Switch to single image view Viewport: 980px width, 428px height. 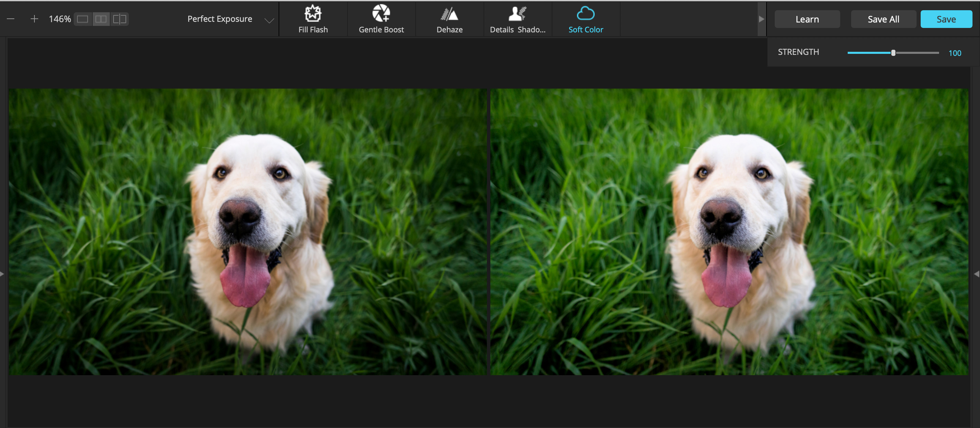83,19
